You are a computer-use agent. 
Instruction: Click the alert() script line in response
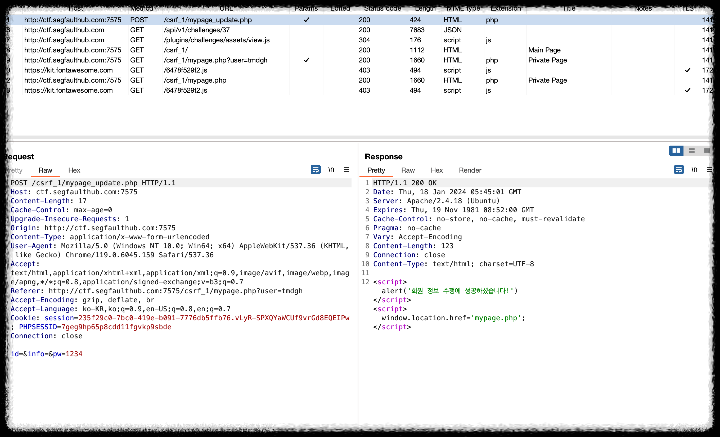450,291
